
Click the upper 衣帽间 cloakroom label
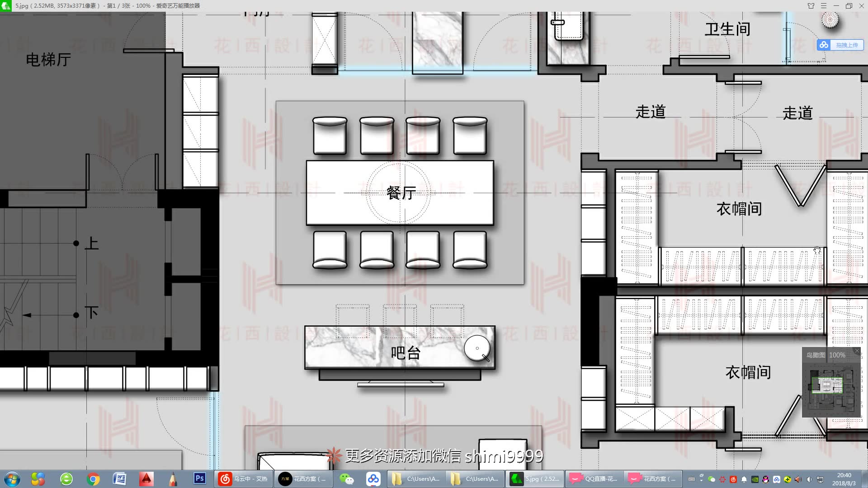739,209
